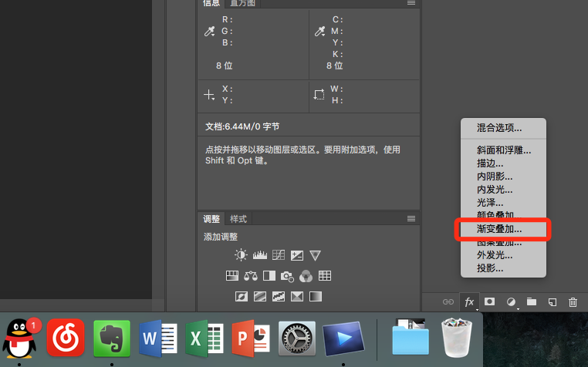
Task: Open CMYK eyedropper readout options
Action: pos(320,31)
